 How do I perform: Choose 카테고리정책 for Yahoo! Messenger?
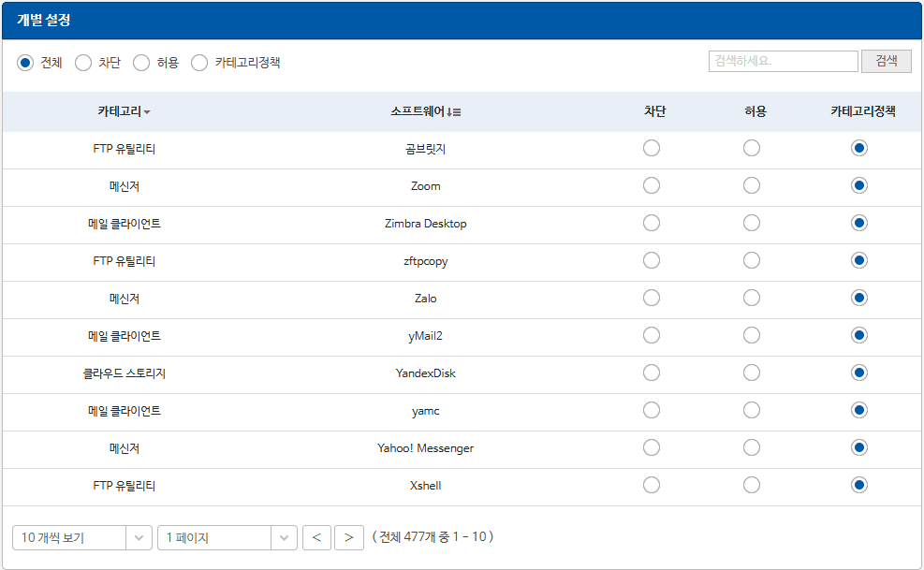(x=859, y=447)
